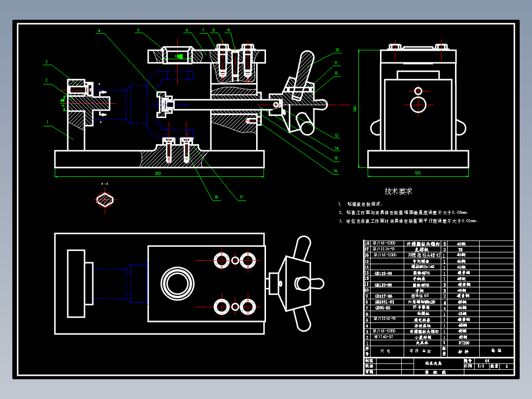The width and height of the screenshot is (532, 399).
Task: Select balloon callout number 5 above the front view
Action: pyautogui.click(x=138, y=30)
